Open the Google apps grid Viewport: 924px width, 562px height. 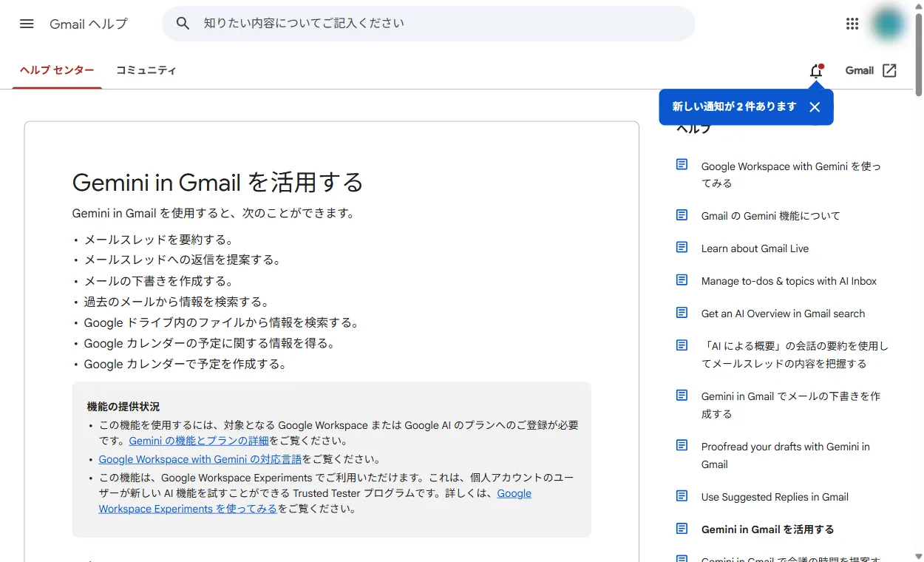coord(852,24)
